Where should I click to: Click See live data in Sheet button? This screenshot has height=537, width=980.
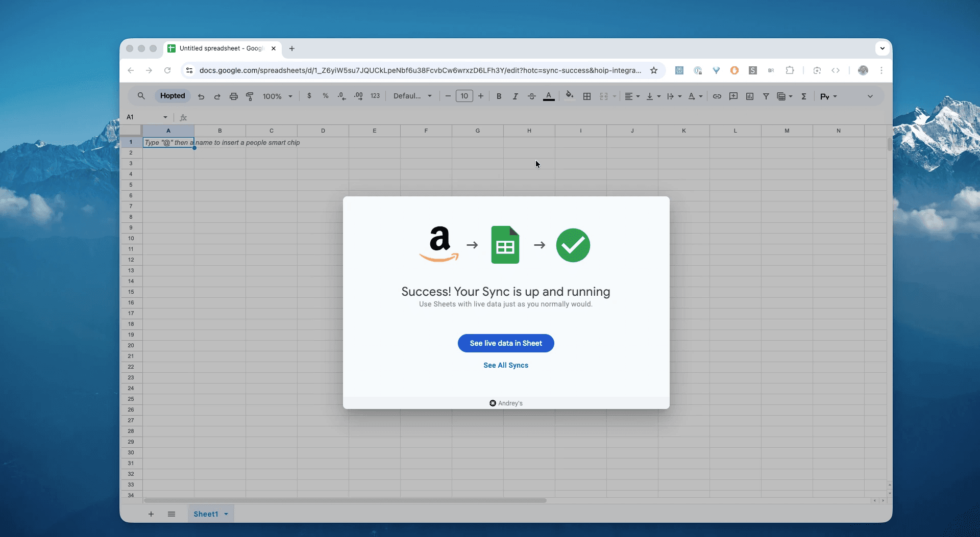tap(506, 343)
